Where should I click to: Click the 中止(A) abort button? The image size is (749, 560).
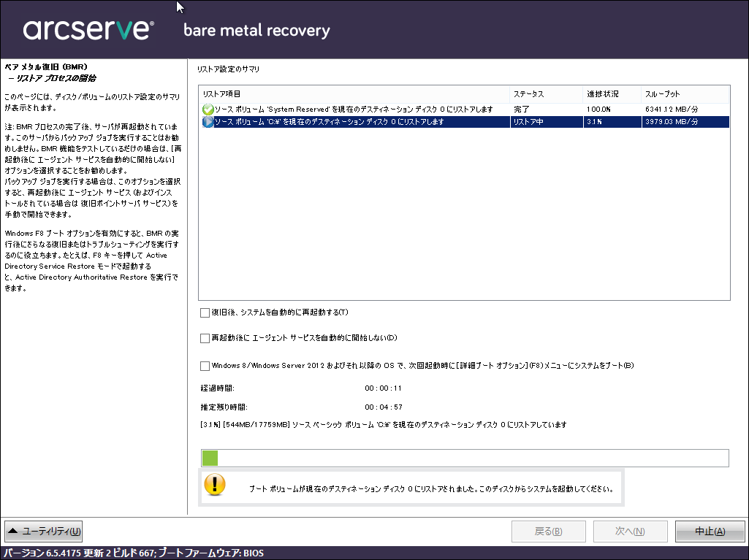pos(710,532)
